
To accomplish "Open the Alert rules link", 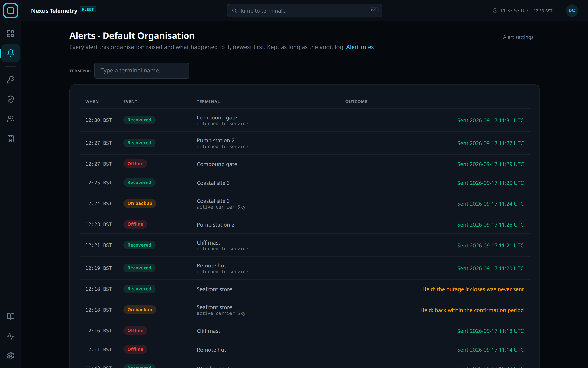I will (360, 47).
